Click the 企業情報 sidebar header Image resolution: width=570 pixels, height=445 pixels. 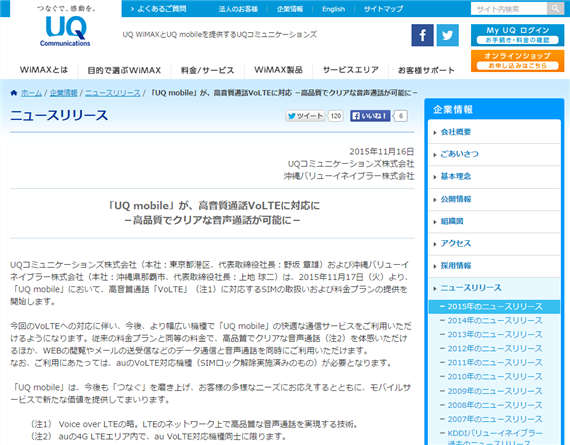[453, 109]
